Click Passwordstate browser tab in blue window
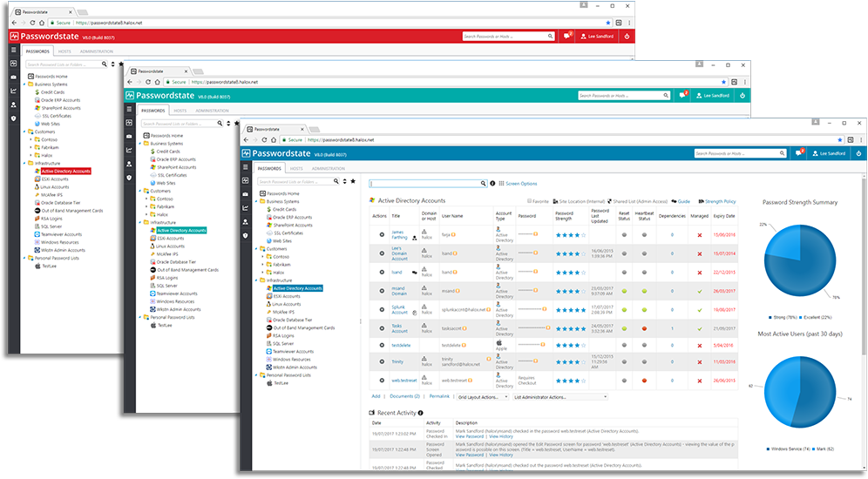The width and height of the screenshot is (868, 479). point(274,129)
